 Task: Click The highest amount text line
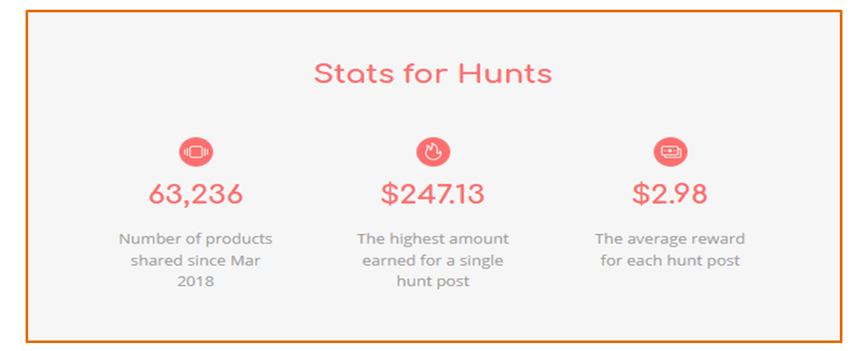pos(433,239)
